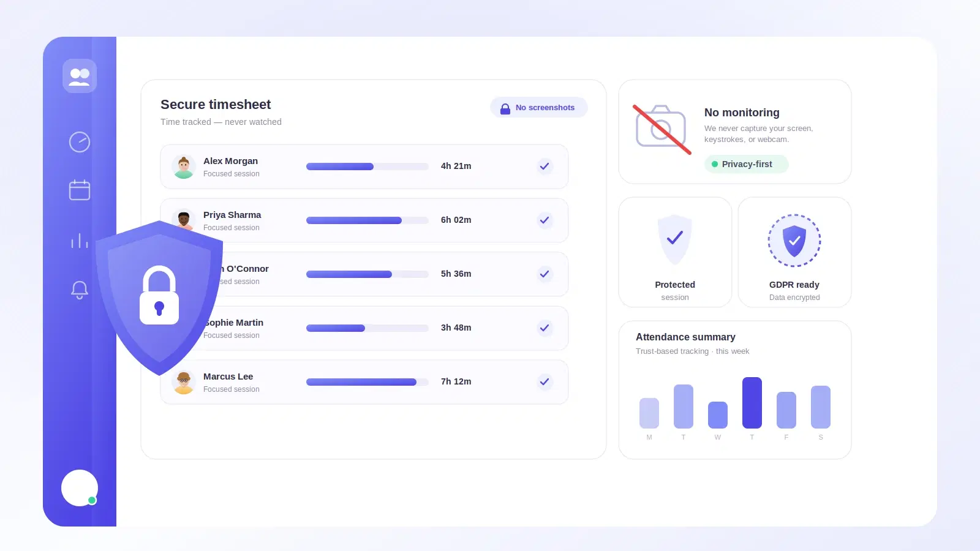The width and height of the screenshot is (980, 551).
Task: Click the progress bar in the 3h 48m row
Action: coord(367,328)
